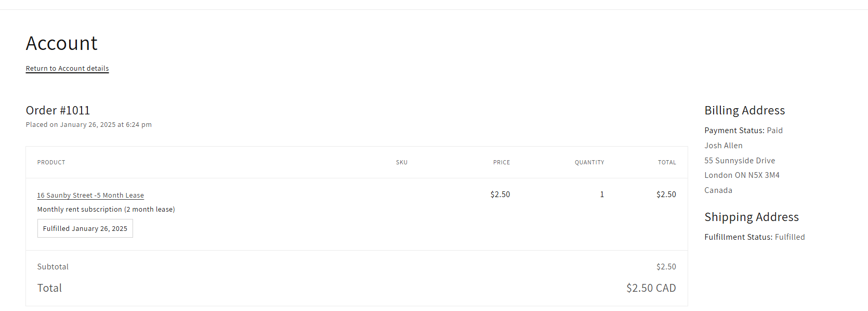Click the PRODUCT column header

(51, 162)
